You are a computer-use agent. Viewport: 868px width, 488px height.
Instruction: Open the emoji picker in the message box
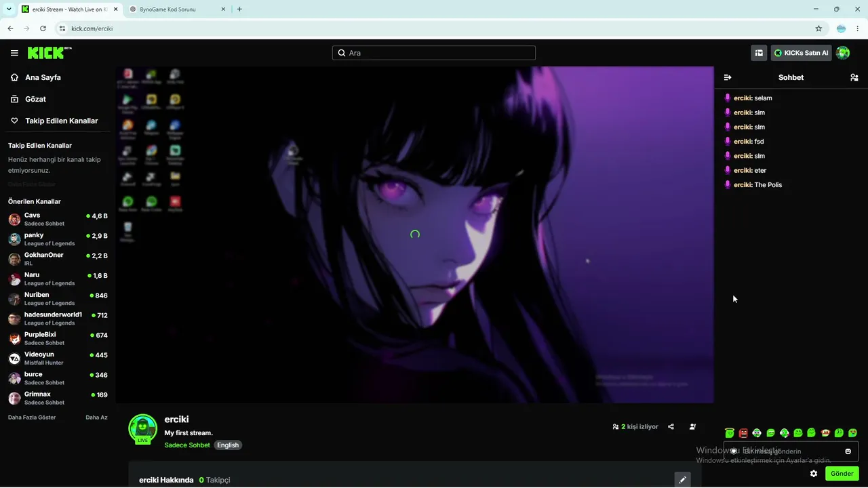[848, 451]
